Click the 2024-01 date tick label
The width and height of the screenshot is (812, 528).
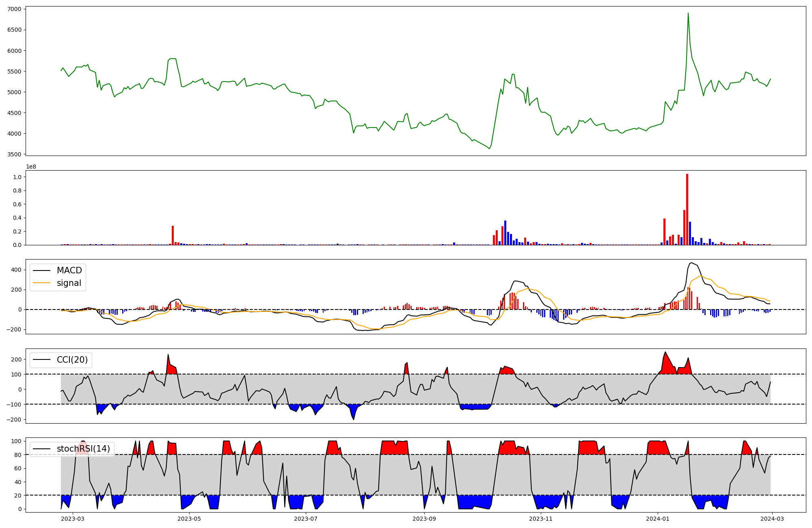657,519
